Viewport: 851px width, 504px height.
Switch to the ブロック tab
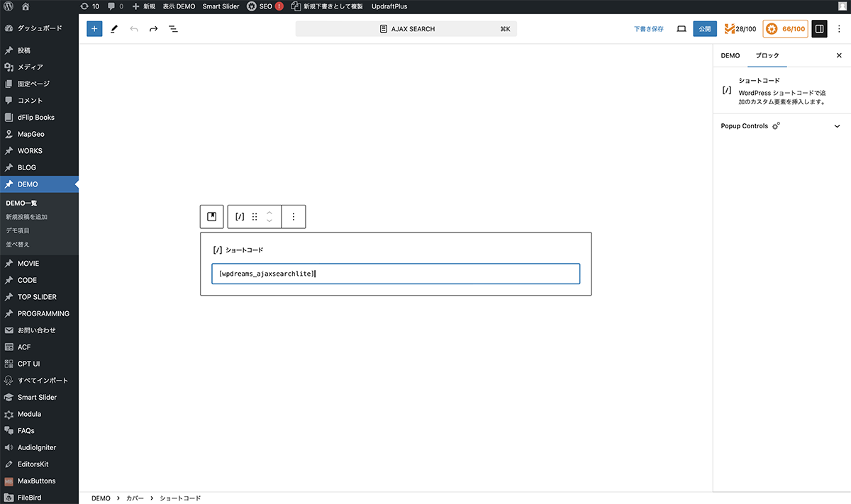(x=767, y=55)
